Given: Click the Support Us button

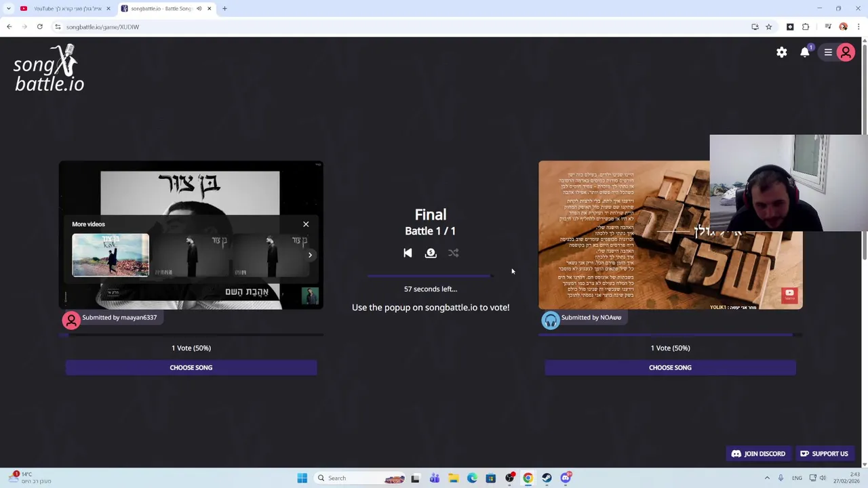Looking at the screenshot, I should point(824,453).
